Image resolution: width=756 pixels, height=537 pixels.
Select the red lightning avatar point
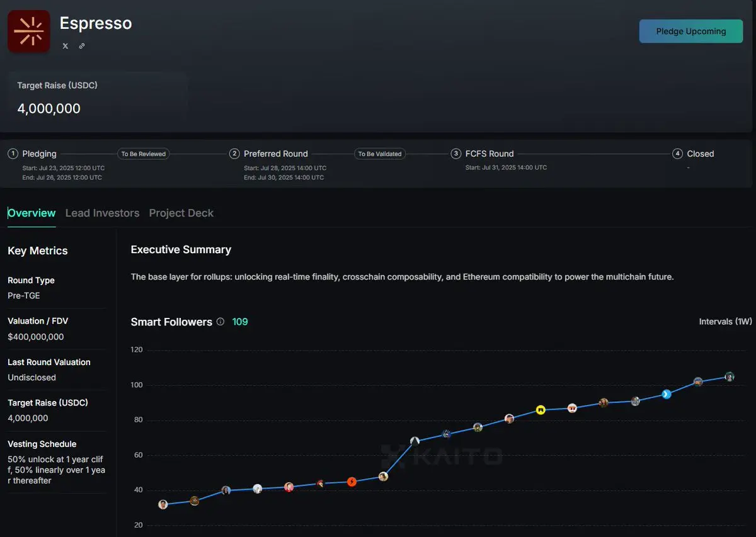pyautogui.click(x=352, y=482)
